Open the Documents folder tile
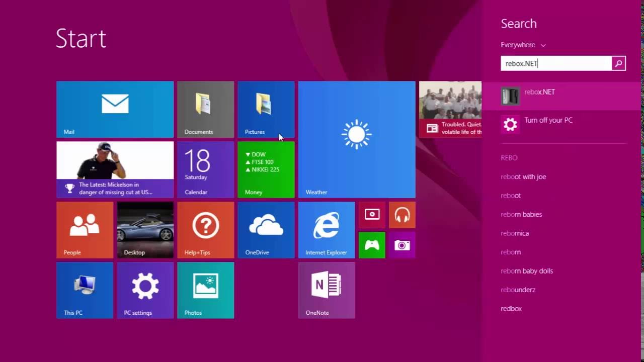 pos(205,109)
